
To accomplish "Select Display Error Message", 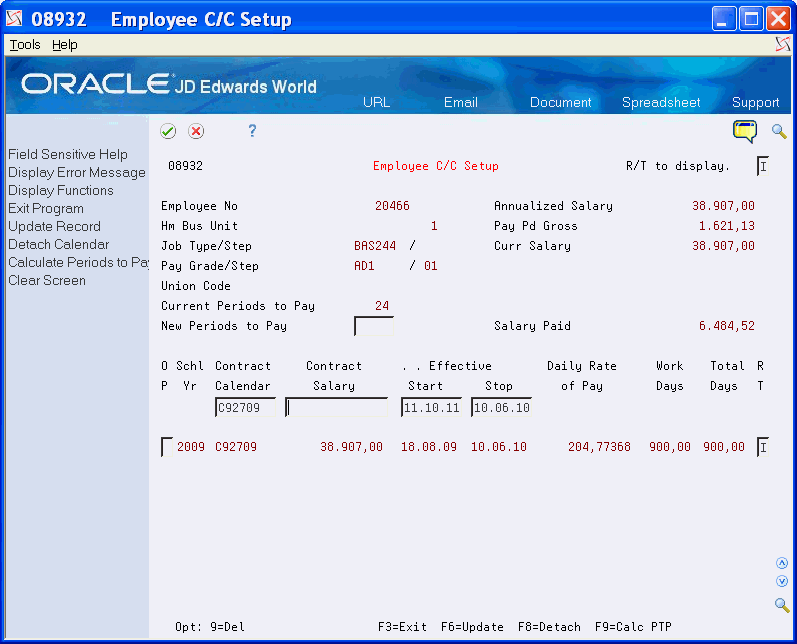I will coord(77,172).
